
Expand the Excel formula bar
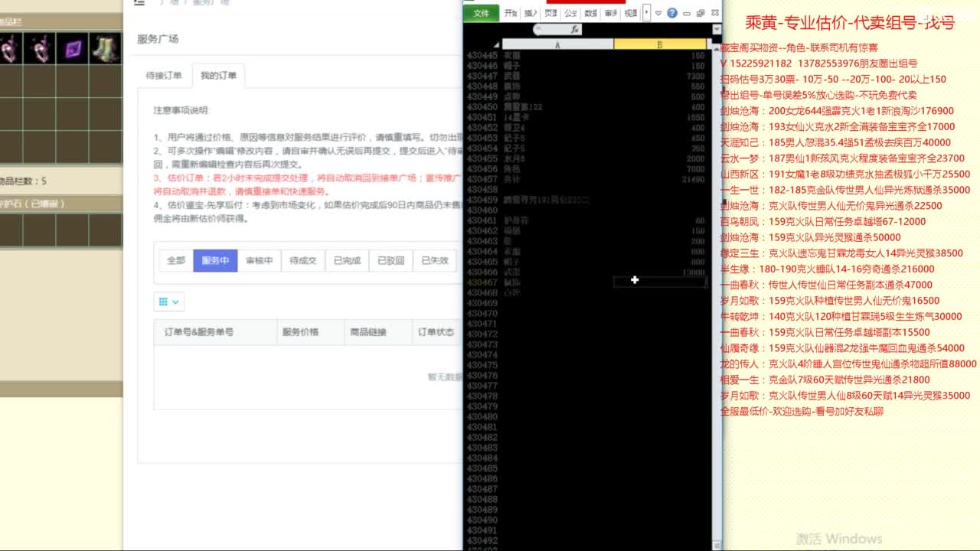pyautogui.click(x=717, y=30)
